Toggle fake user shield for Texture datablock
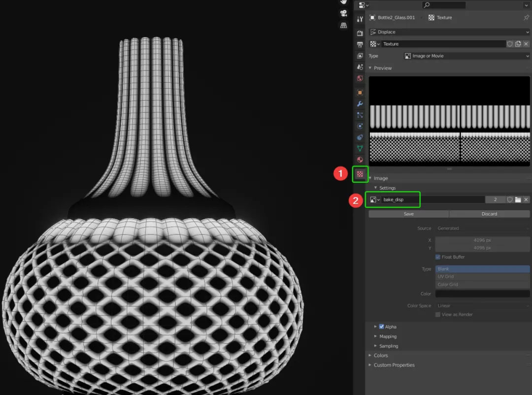Viewport: 532px width, 395px height. point(510,44)
